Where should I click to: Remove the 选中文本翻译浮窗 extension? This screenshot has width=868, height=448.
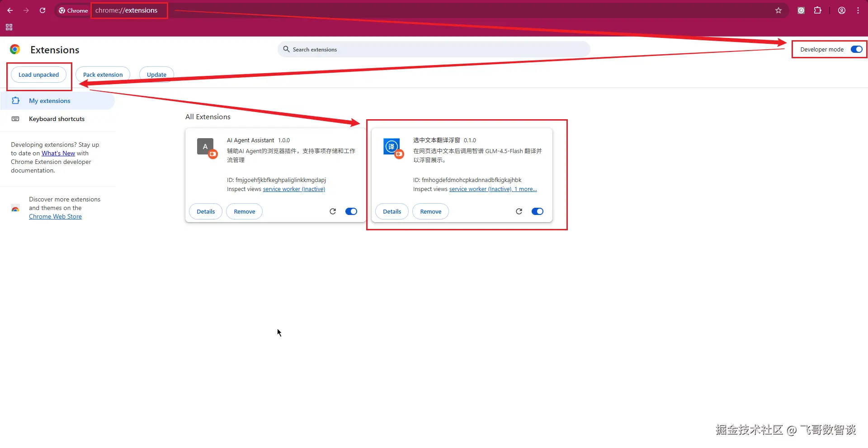(431, 211)
